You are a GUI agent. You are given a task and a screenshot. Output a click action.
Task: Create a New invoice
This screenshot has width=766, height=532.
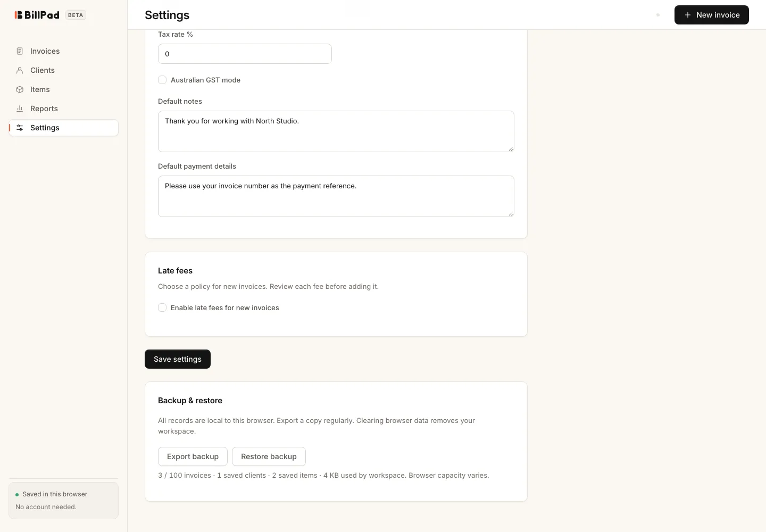pos(712,15)
